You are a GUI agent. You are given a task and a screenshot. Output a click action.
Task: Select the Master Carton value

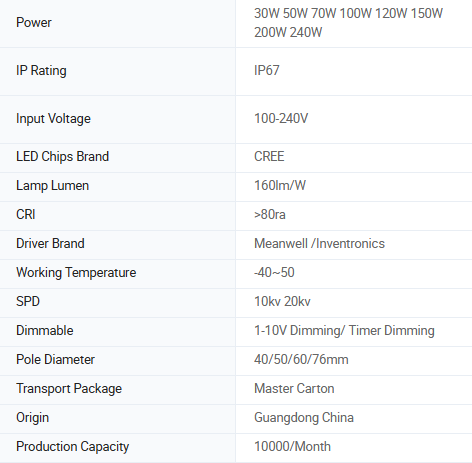294,388
